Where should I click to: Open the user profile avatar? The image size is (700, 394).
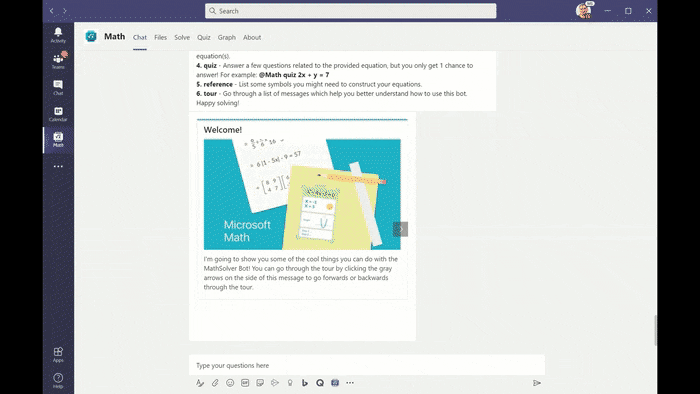pyautogui.click(x=583, y=11)
